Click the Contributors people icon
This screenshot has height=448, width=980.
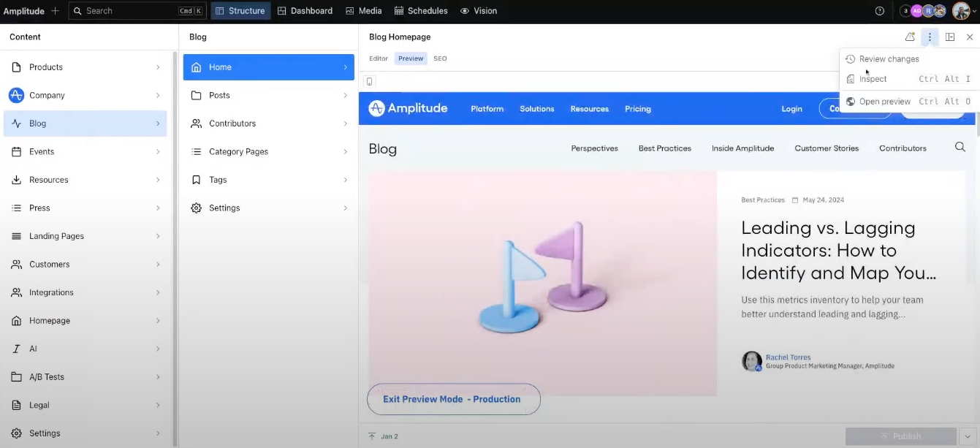[x=196, y=124]
